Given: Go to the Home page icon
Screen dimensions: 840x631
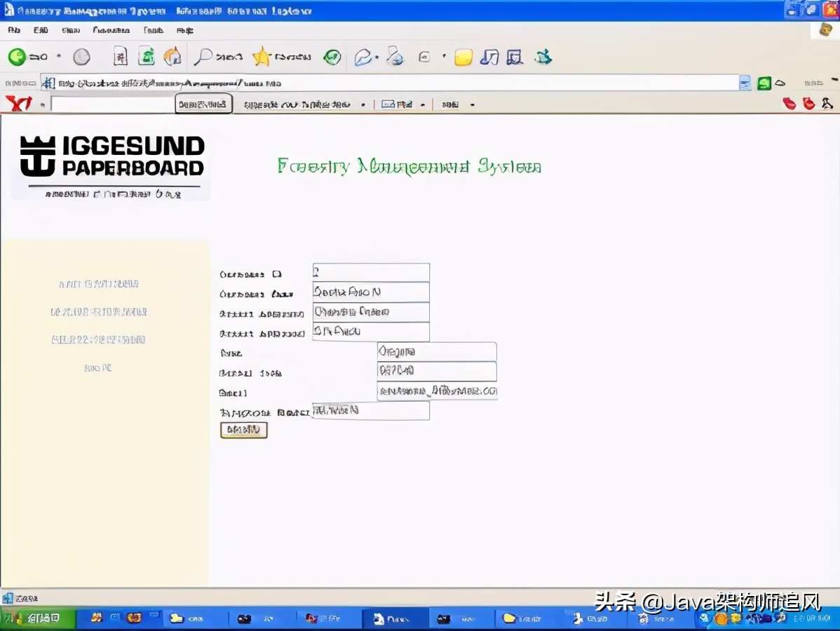Looking at the screenshot, I should pyautogui.click(x=172, y=57).
